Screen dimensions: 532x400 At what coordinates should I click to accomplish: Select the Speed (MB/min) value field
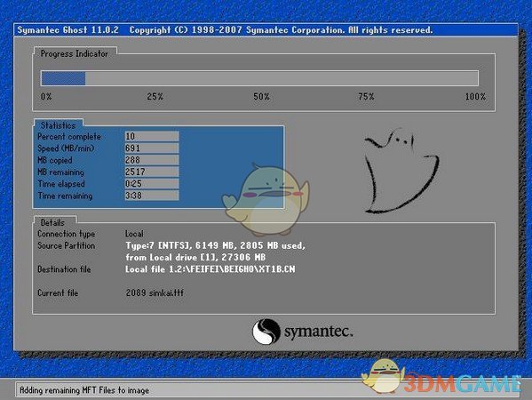(x=152, y=148)
